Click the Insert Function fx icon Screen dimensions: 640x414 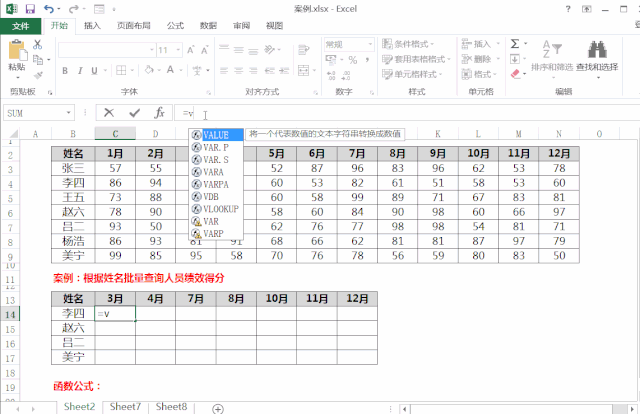pyautogui.click(x=159, y=113)
